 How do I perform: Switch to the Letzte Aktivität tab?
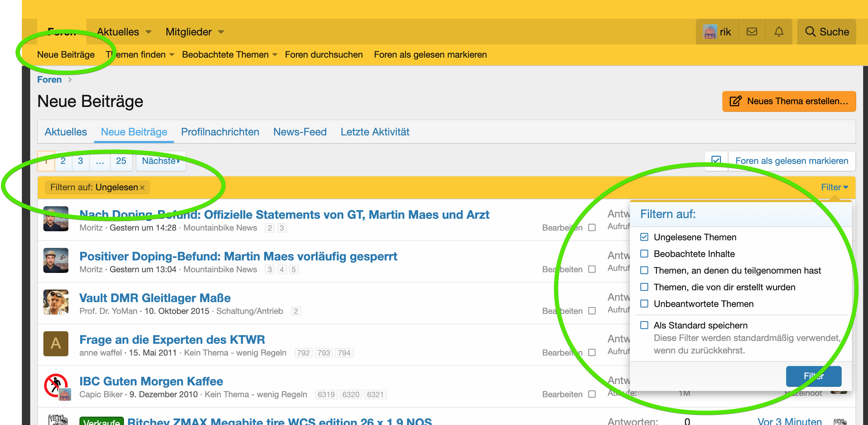375,132
